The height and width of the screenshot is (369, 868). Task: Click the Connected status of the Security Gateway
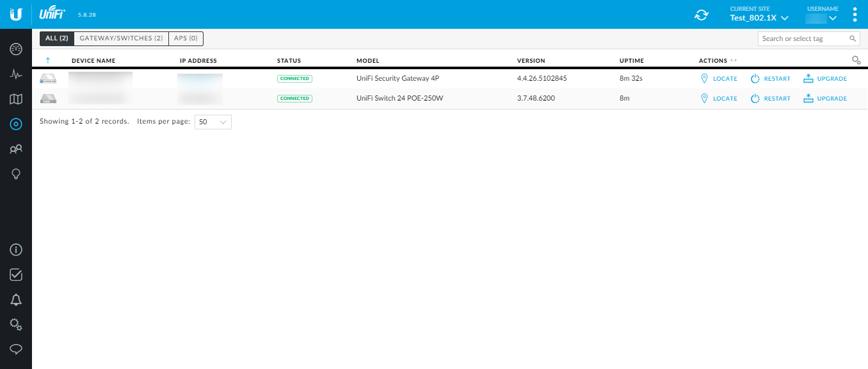294,79
